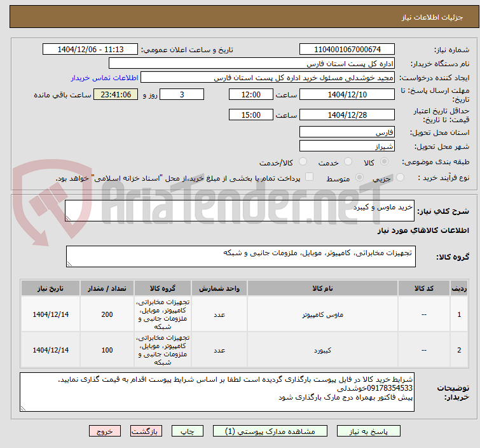This screenshot has width=480, height=448.
Task: Click the response deadline date 1404/12/10
Action: click(x=347, y=94)
